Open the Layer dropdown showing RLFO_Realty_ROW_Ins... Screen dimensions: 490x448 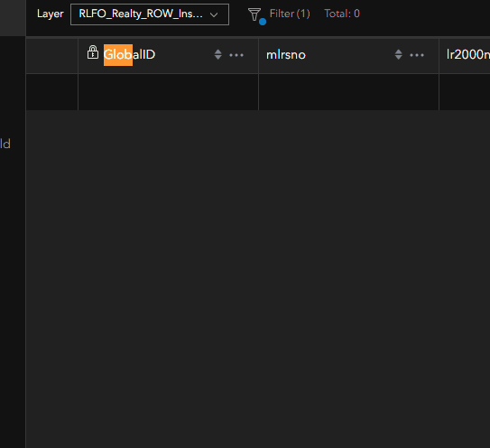150,14
